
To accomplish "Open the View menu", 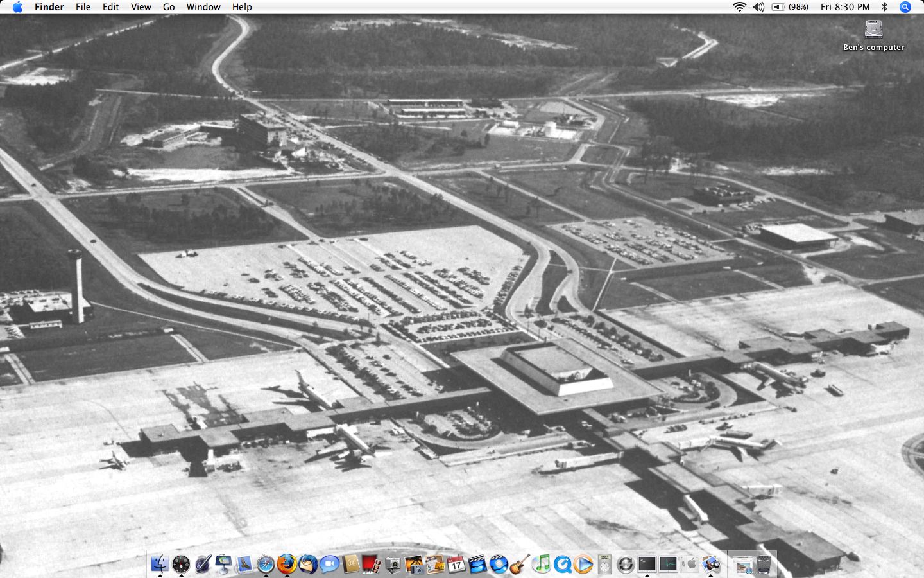I will (141, 7).
